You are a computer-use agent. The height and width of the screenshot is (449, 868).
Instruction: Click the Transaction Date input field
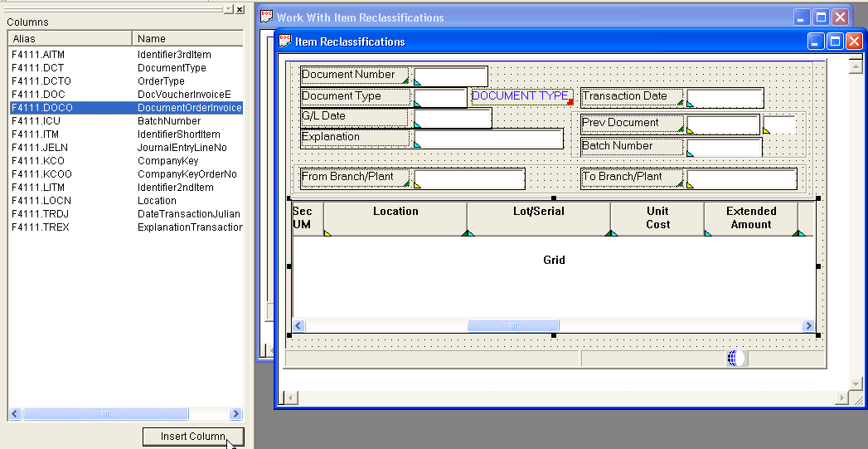pyautogui.click(x=725, y=98)
